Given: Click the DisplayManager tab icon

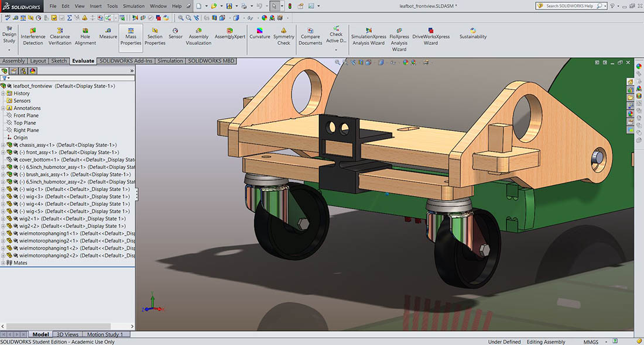Looking at the screenshot, I should (32, 71).
